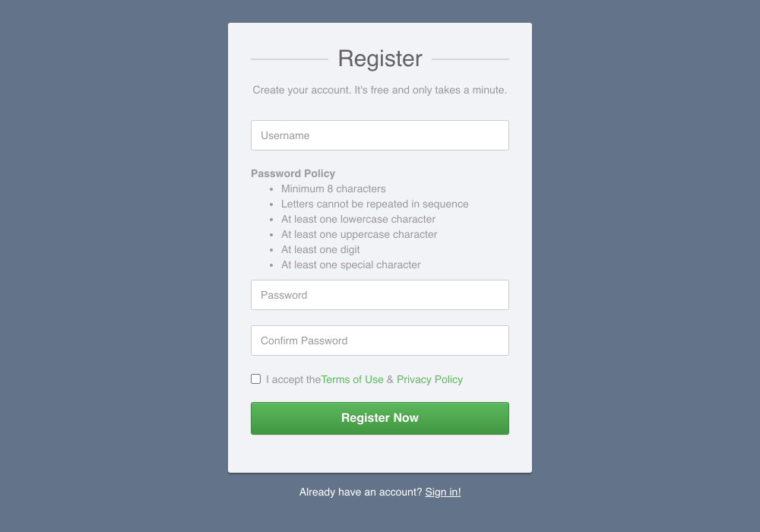Image resolution: width=760 pixels, height=532 pixels.
Task: Click the Confirm Password input field
Action: (x=380, y=340)
